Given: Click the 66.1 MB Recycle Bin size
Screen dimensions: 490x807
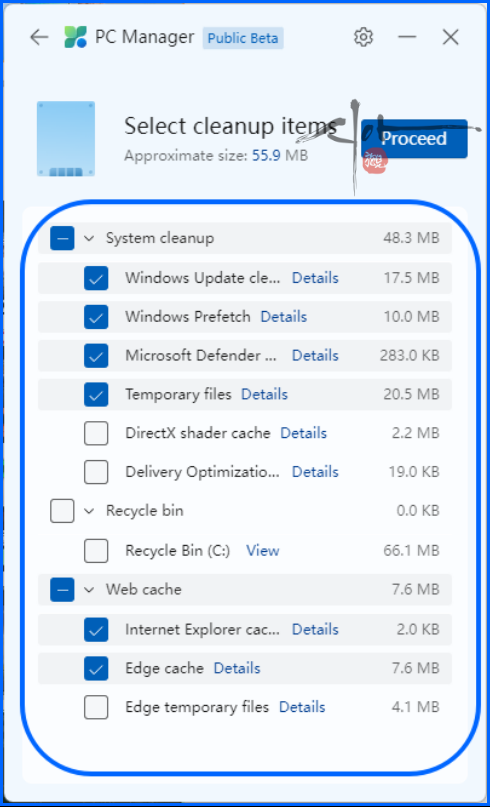Looking at the screenshot, I should (411, 551).
